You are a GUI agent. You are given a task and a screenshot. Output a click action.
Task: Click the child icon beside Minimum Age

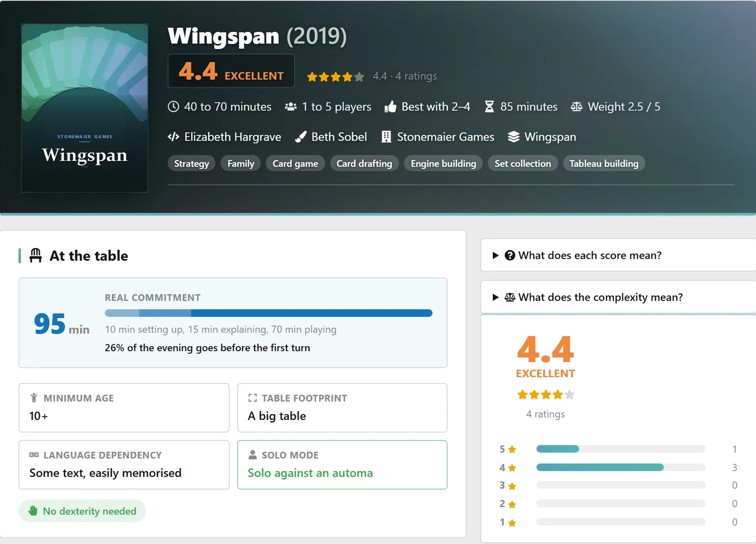tap(34, 398)
